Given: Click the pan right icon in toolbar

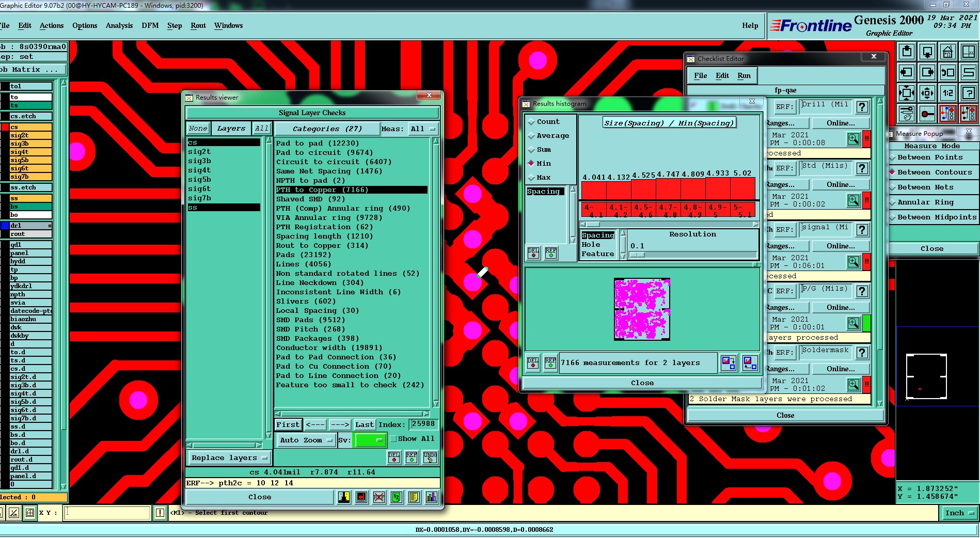Looking at the screenshot, I should pos(927,72).
